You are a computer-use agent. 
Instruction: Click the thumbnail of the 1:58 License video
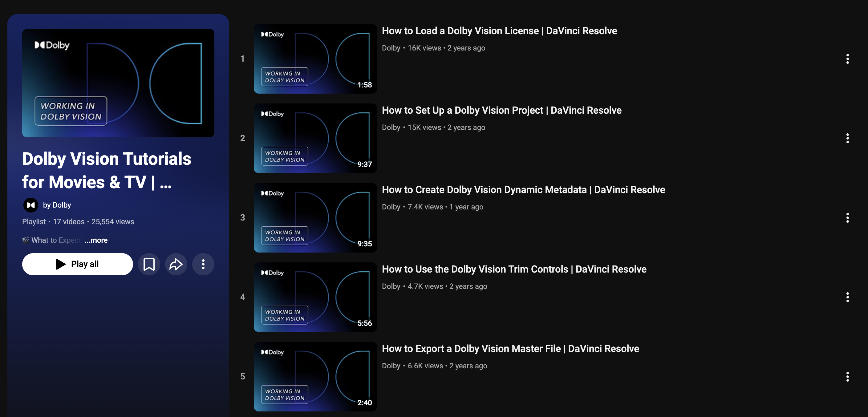315,59
